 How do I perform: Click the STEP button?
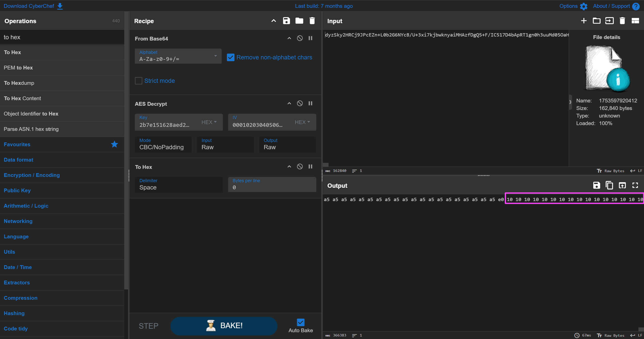coord(148,326)
